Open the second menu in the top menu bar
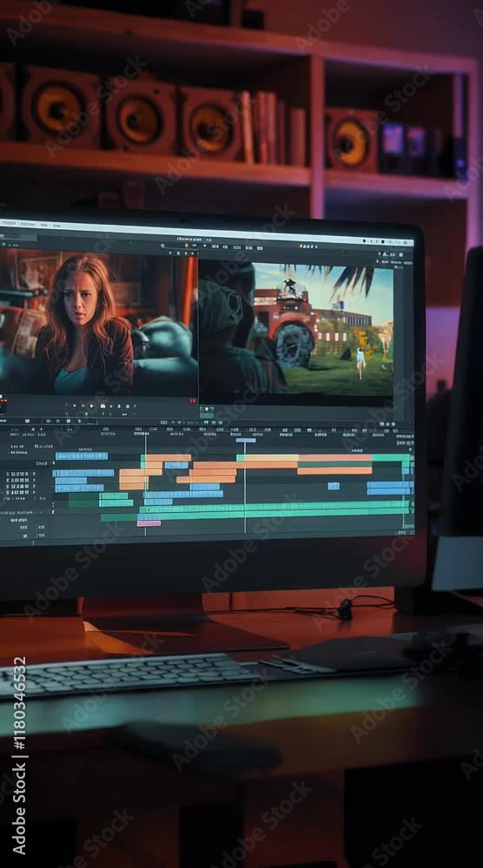 pyautogui.click(x=28, y=224)
